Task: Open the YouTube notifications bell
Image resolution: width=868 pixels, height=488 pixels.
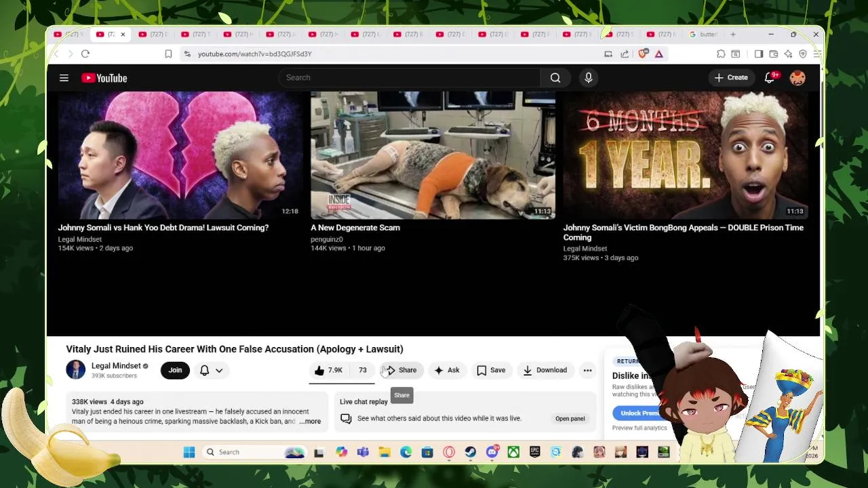Action: pos(770,78)
